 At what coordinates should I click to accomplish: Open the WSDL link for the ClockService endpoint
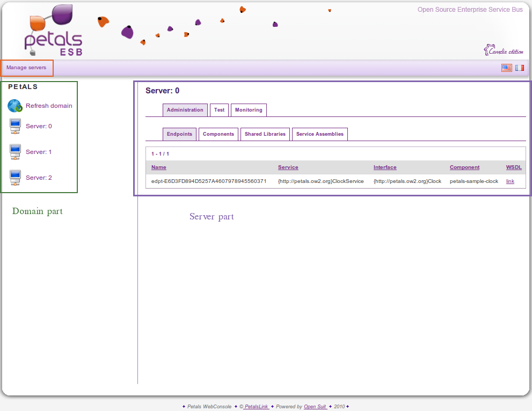click(510, 181)
